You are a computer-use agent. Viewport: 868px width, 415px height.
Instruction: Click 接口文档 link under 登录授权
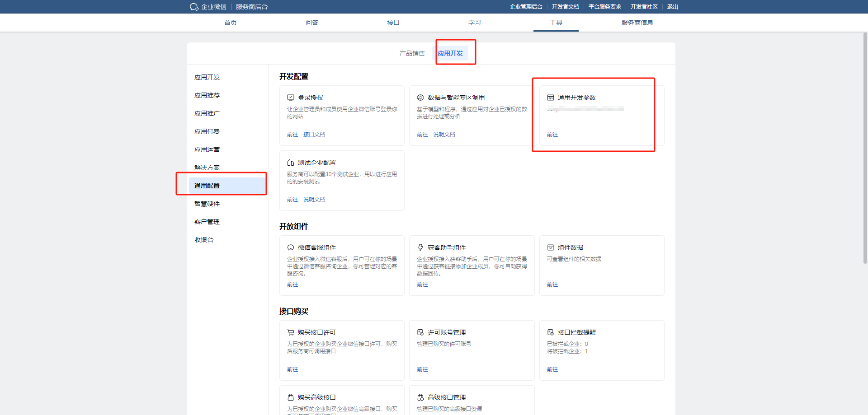(x=314, y=135)
